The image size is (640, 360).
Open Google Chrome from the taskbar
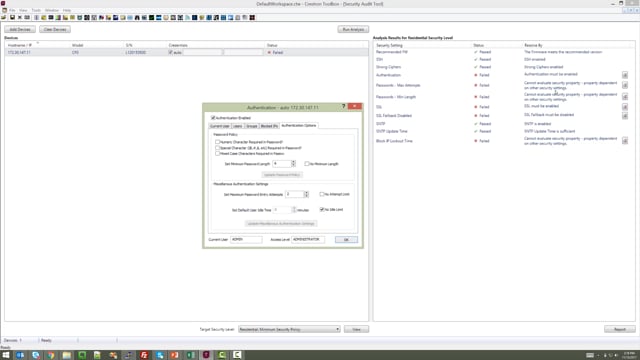pyautogui.click(x=51, y=355)
